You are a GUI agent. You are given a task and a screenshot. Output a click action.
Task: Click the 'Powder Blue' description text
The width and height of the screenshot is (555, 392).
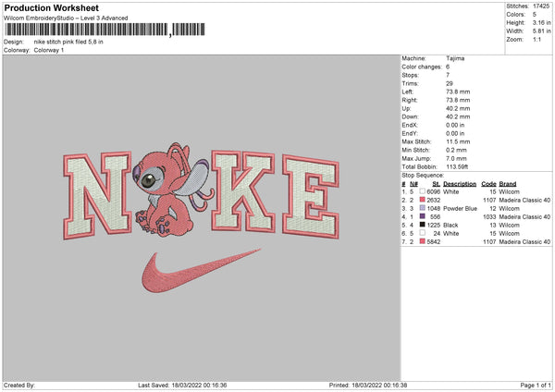tap(460, 208)
